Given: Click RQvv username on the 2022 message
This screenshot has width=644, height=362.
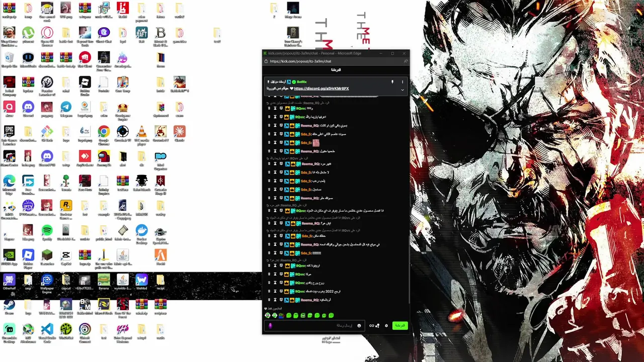Looking at the screenshot, I should (x=300, y=291).
